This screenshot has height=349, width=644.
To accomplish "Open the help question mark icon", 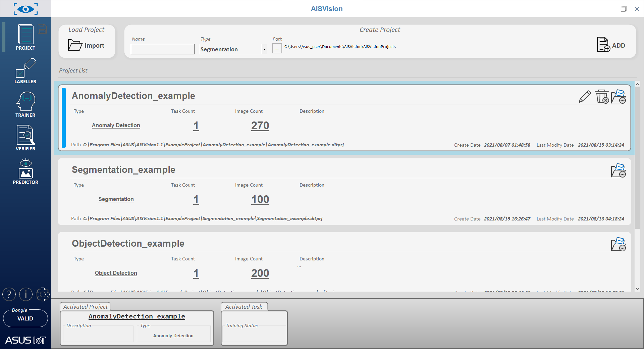I will pyautogui.click(x=9, y=294).
